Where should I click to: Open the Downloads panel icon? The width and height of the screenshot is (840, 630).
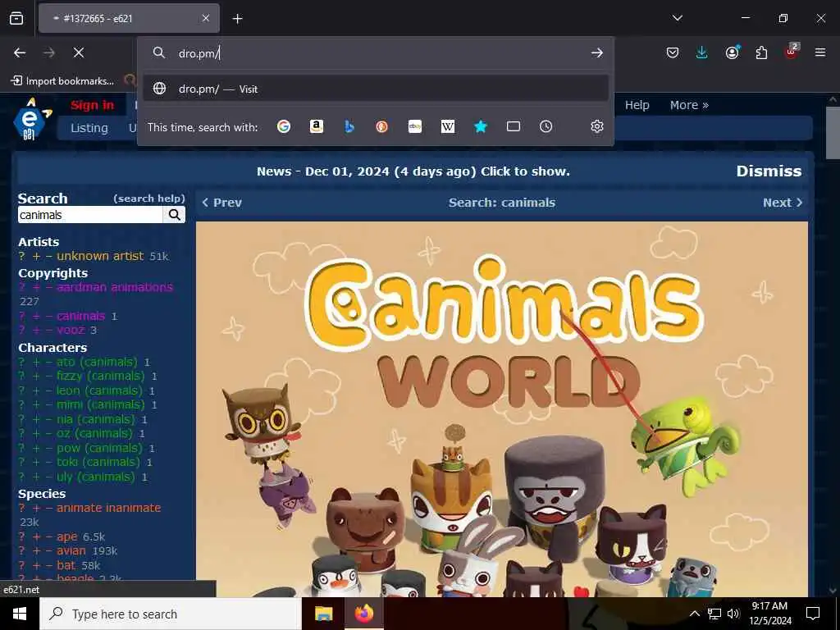tap(702, 52)
